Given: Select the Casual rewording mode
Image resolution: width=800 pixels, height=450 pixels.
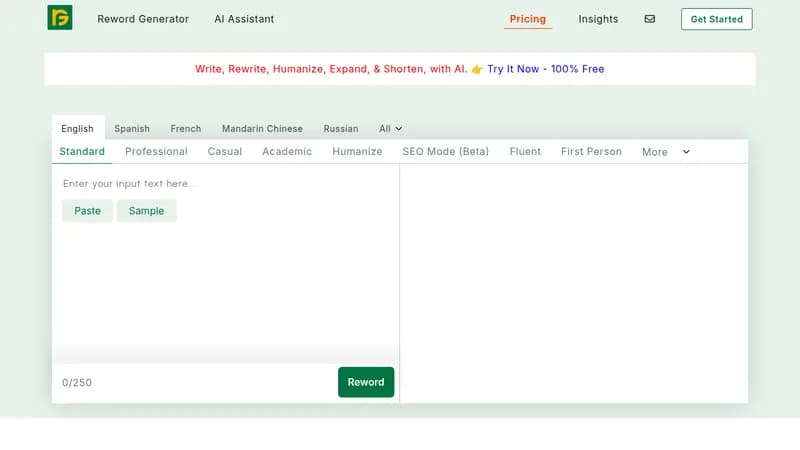Looking at the screenshot, I should [224, 152].
